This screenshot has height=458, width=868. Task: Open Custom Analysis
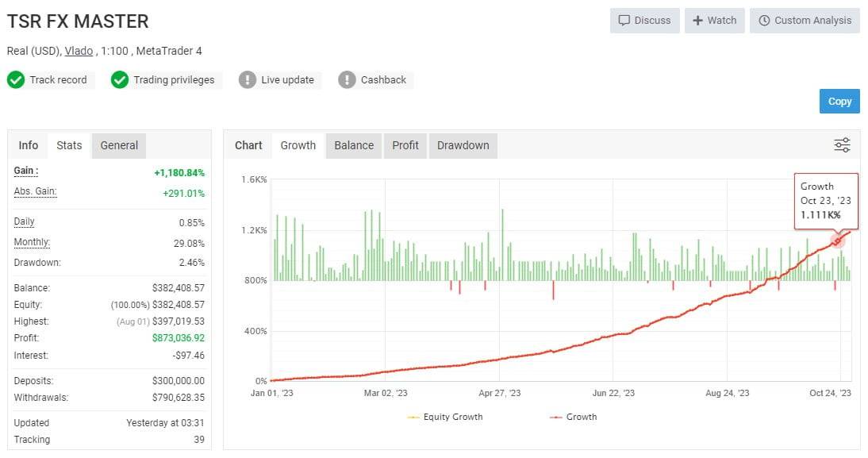[x=805, y=21]
